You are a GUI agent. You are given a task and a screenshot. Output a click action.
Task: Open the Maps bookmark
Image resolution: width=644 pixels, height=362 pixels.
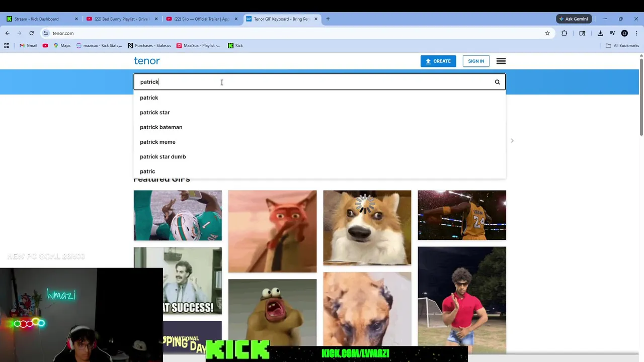tap(62, 46)
